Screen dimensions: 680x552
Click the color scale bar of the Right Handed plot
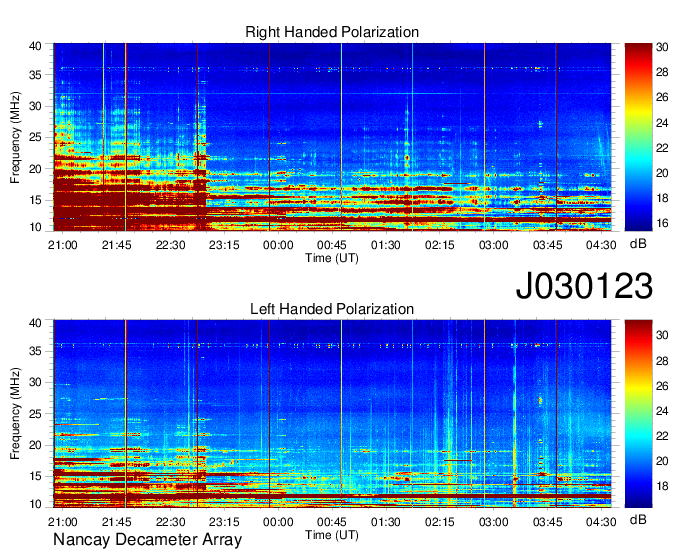pyautogui.click(x=638, y=137)
